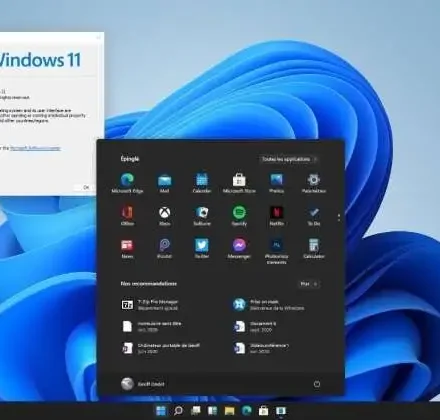Click the Start button on the taskbar
Image resolution: width=440 pixels, height=420 pixels.
point(161,411)
